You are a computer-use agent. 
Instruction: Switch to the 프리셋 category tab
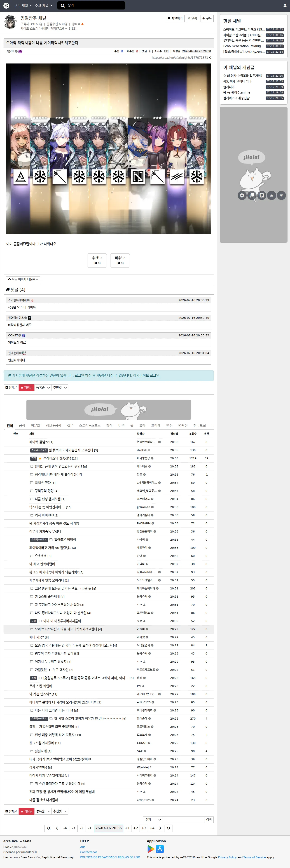point(156,426)
